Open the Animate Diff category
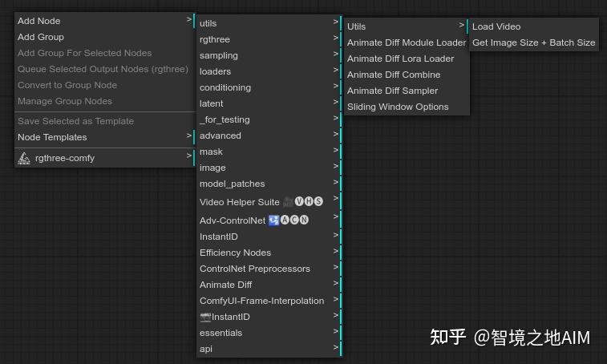The height and width of the screenshot is (364, 607). 269,285
